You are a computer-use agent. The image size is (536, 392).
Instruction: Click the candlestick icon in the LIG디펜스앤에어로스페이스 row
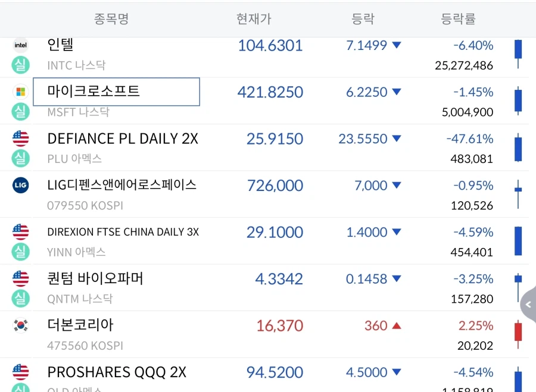[518, 194]
